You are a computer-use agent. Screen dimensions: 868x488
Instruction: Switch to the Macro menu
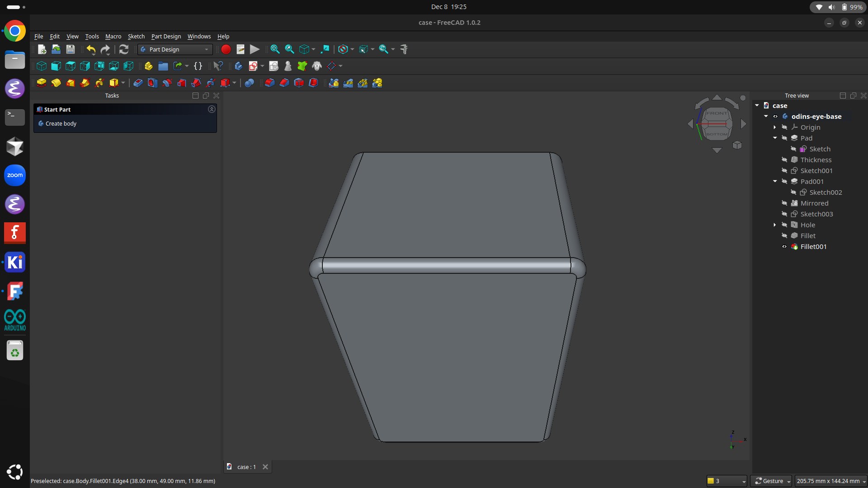click(113, 37)
